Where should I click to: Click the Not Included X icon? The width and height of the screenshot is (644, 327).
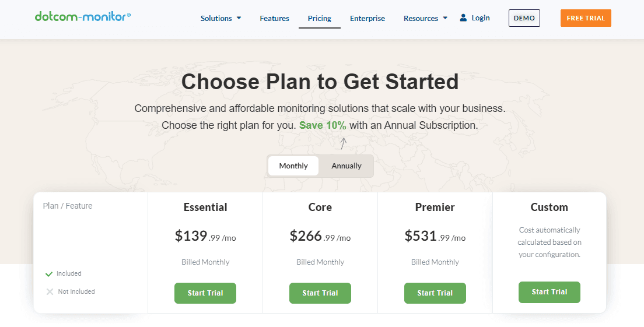[x=50, y=291]
